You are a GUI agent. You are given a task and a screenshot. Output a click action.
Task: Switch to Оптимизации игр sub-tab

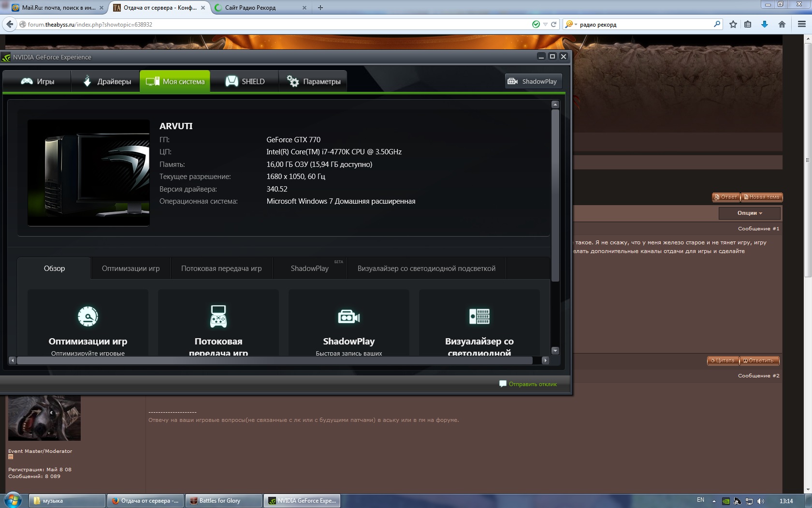[x=130, y=269]
